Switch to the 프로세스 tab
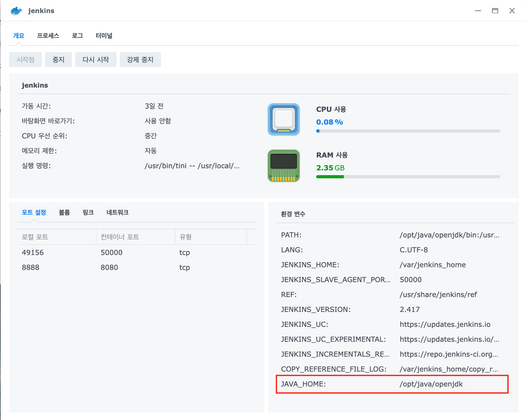Screen dimensions: 527x420 tap(48, 36)
